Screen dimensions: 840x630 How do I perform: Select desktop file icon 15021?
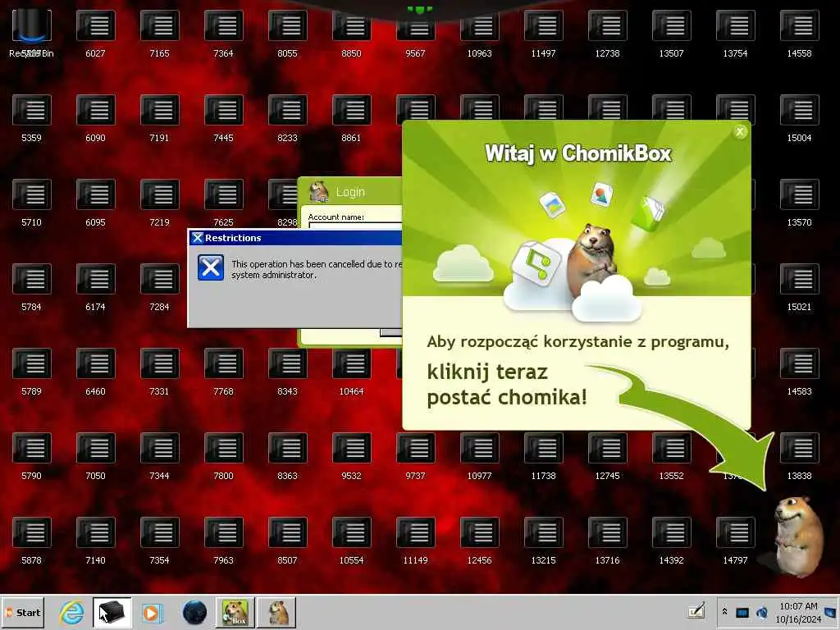click(799, 286)
